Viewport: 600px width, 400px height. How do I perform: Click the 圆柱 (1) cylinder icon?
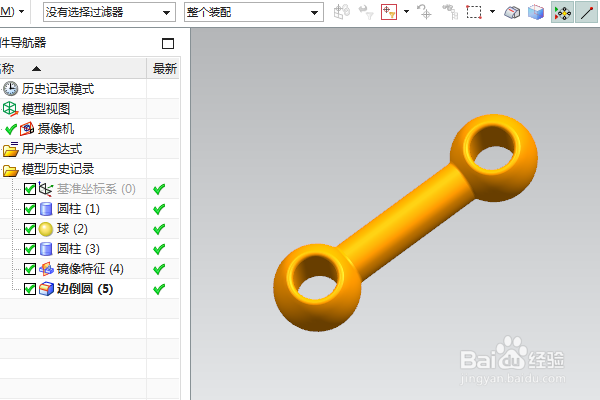(x=46, y=209)
